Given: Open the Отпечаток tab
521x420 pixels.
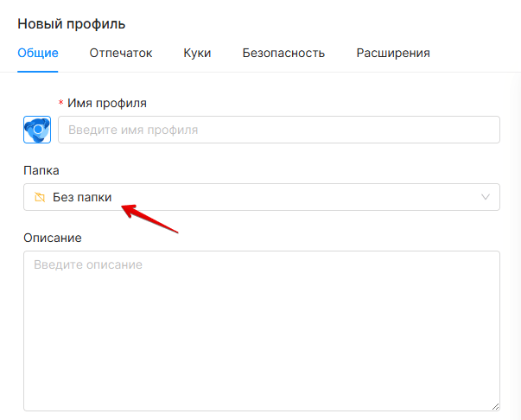Looking at the screenshot, I should 121,54.
